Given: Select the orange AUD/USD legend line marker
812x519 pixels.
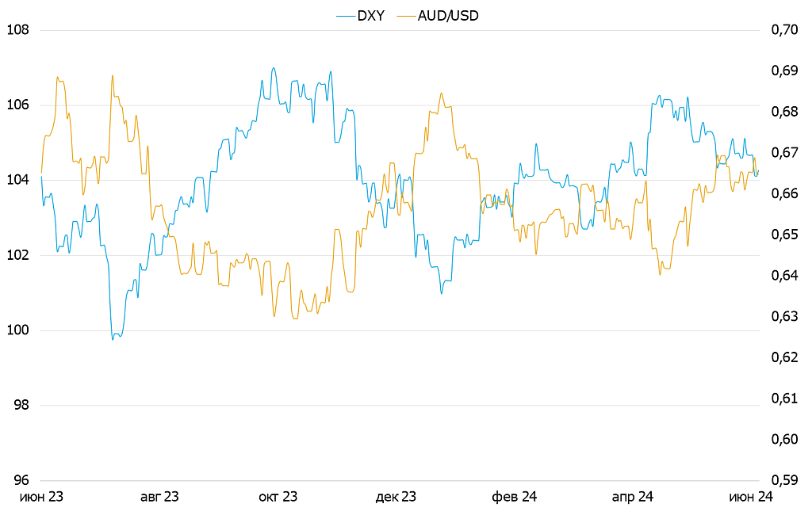Looking at the screenshot, I should [405, 16].
